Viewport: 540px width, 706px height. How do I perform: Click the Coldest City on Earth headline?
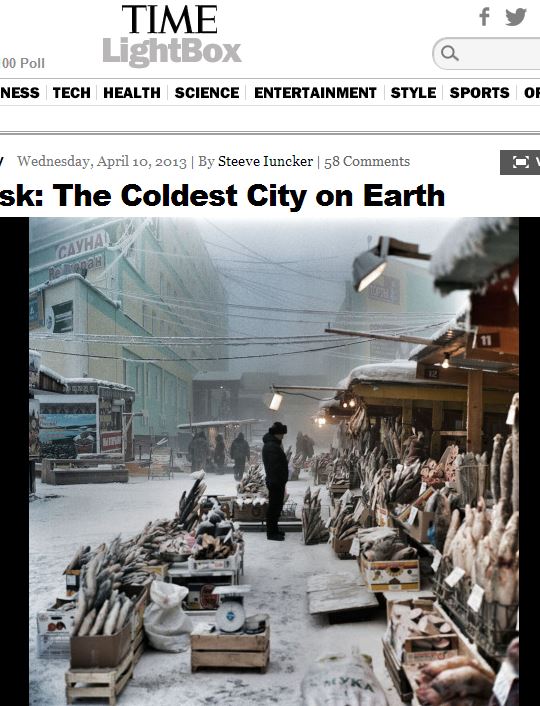(222, 196)
